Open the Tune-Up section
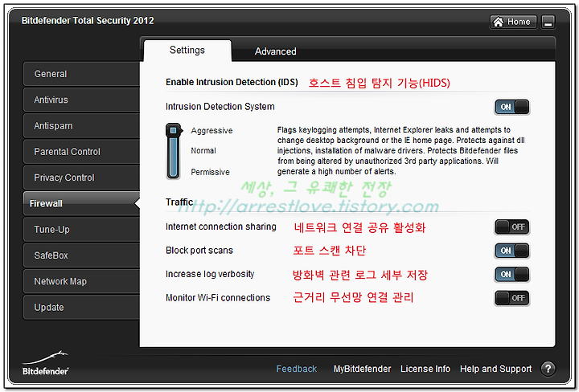The width and height of the screenshot is (579, 392). 81,230
